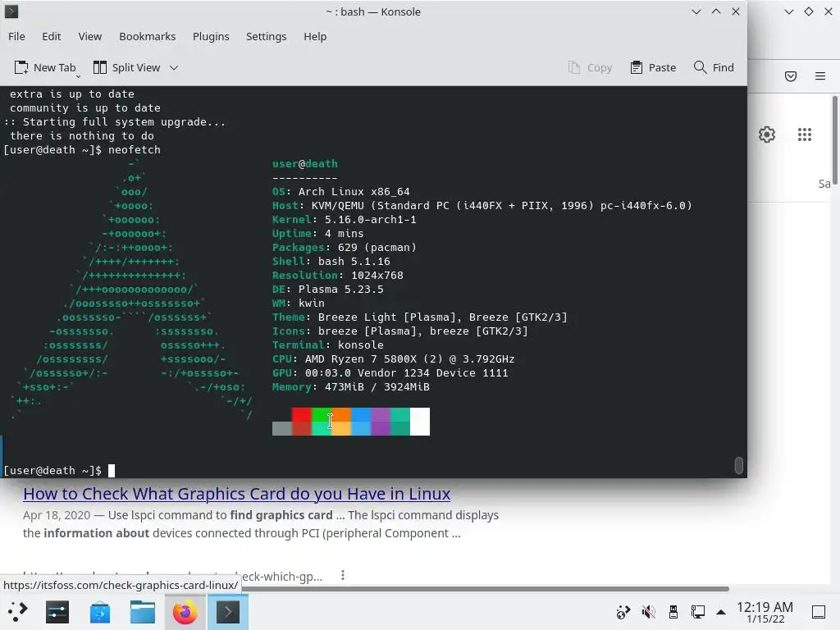Open the View menu
Viewport: 840px width, 630px height.
click(x=89, y=36)
